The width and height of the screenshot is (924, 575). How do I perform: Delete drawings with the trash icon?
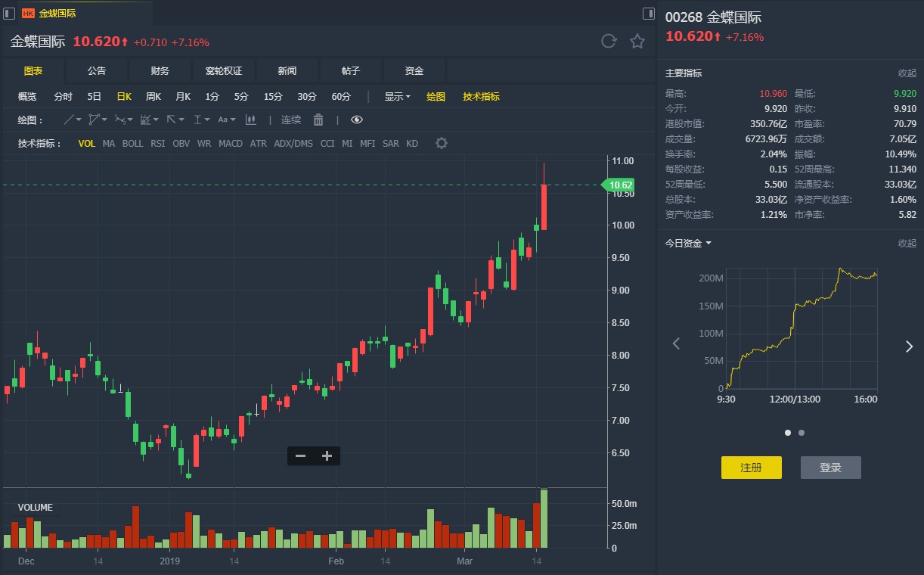318,120
